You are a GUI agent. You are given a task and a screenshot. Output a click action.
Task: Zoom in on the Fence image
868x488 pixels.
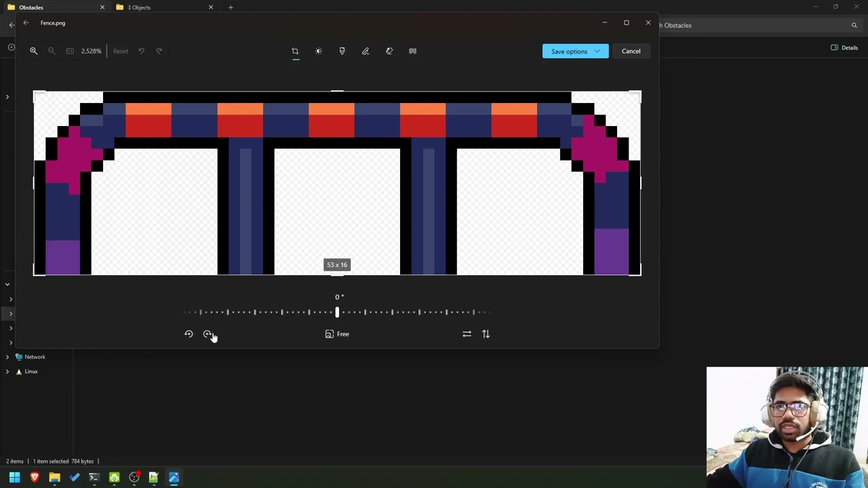point(33,51)
